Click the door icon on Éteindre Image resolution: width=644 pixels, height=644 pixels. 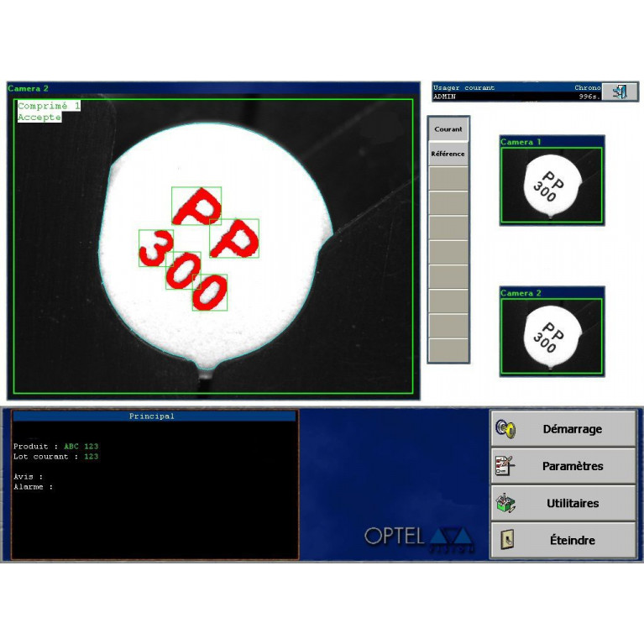506,540
